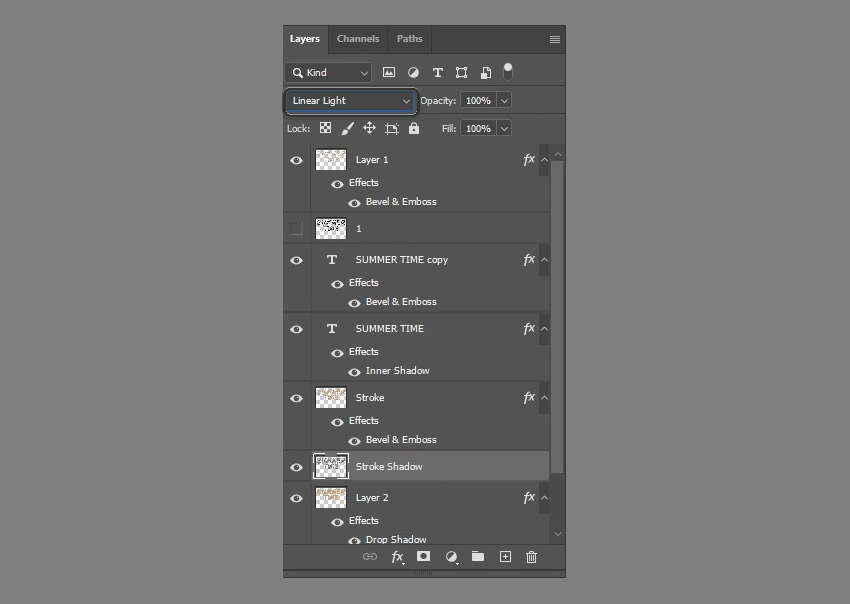The height and width of the screenshot is (604, 850).
Task: Show the hidden layer named 1
Action: click(x=296, y=228)
